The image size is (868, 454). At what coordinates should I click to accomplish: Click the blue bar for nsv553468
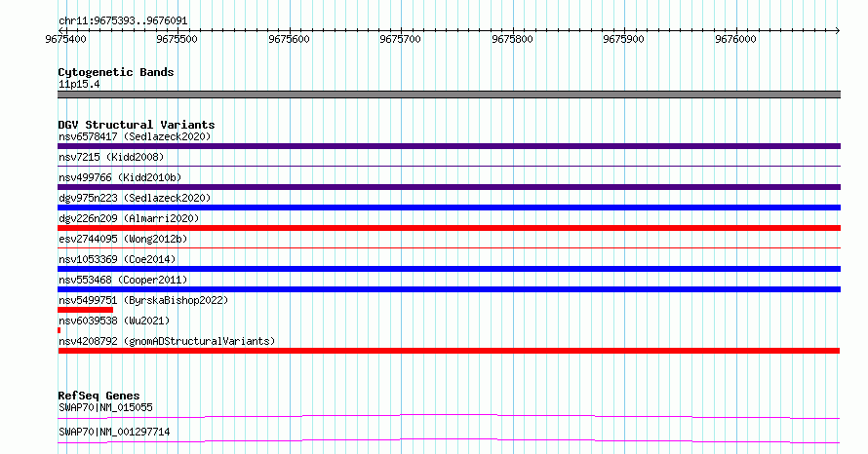[x=449, y=289]
